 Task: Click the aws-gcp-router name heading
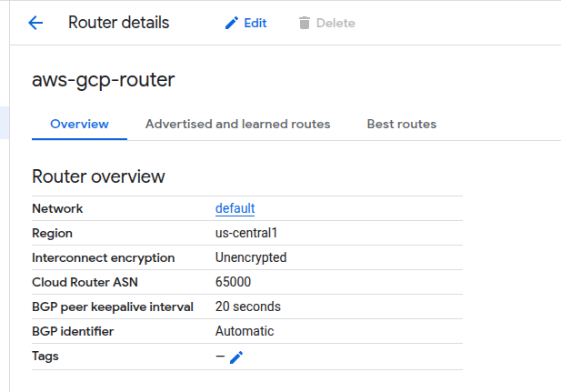tap(103, 80)
